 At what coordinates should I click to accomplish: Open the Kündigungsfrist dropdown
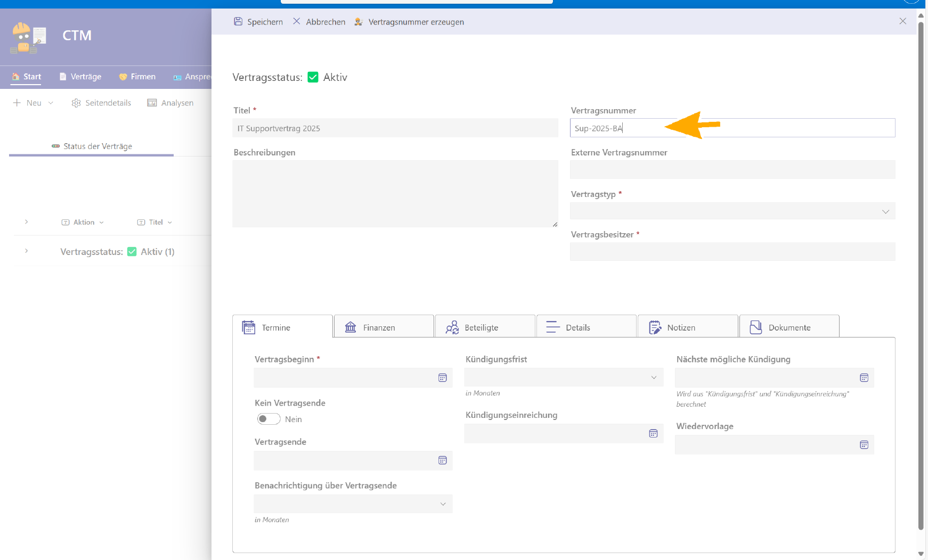pos(563,377)
